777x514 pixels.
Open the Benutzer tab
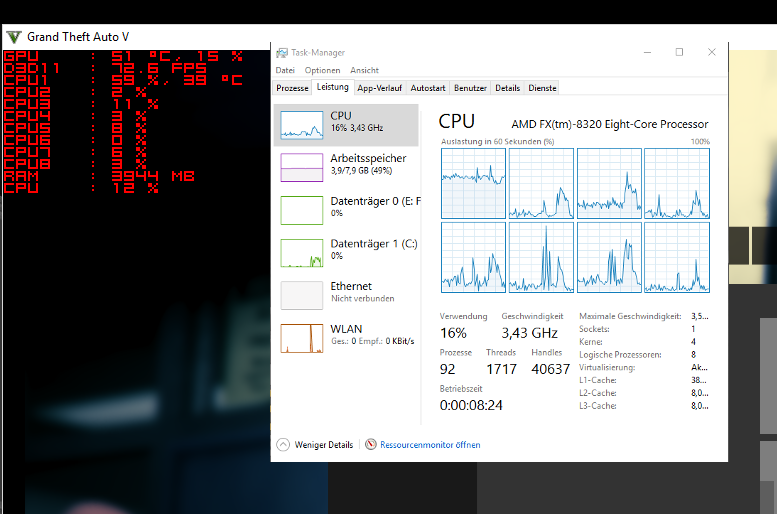click(x=470, y=88)
